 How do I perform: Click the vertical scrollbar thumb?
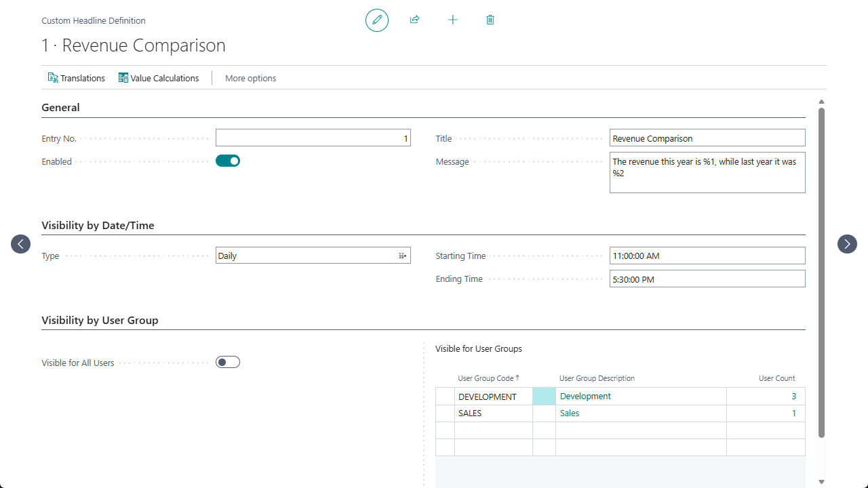click(821, 271)
